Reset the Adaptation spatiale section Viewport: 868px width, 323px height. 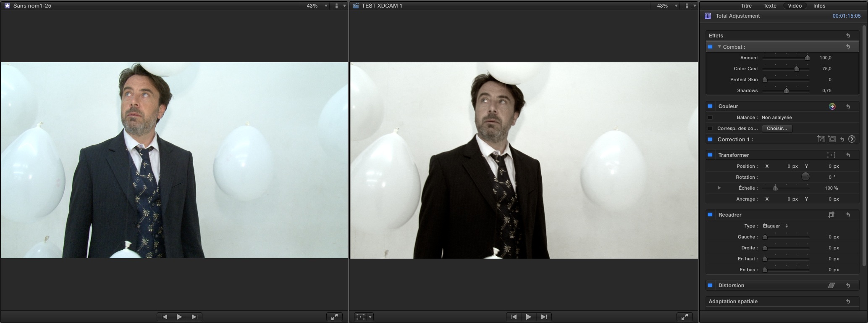coord(848,302)
